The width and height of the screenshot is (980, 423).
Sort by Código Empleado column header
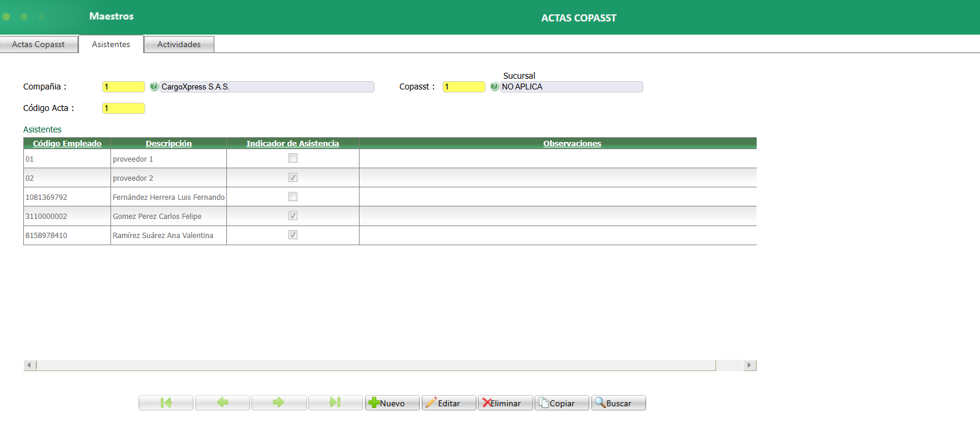point(67,143)
